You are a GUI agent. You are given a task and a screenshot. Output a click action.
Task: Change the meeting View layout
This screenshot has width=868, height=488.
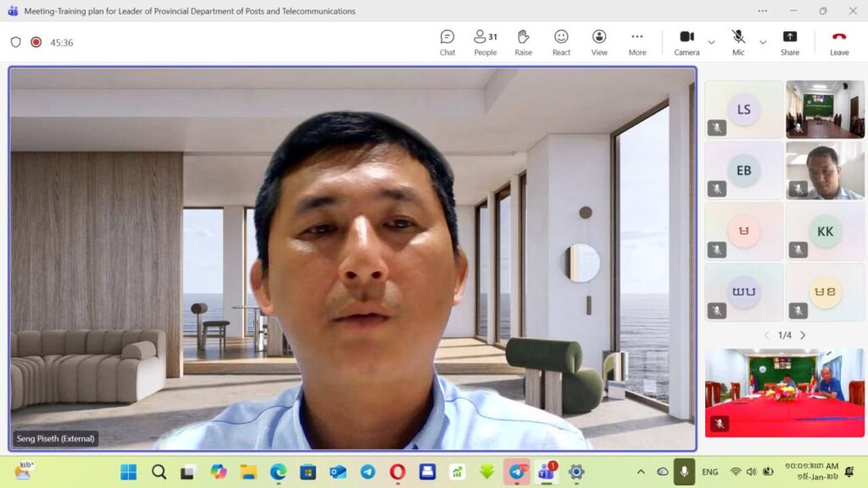[x=599, y=42]
